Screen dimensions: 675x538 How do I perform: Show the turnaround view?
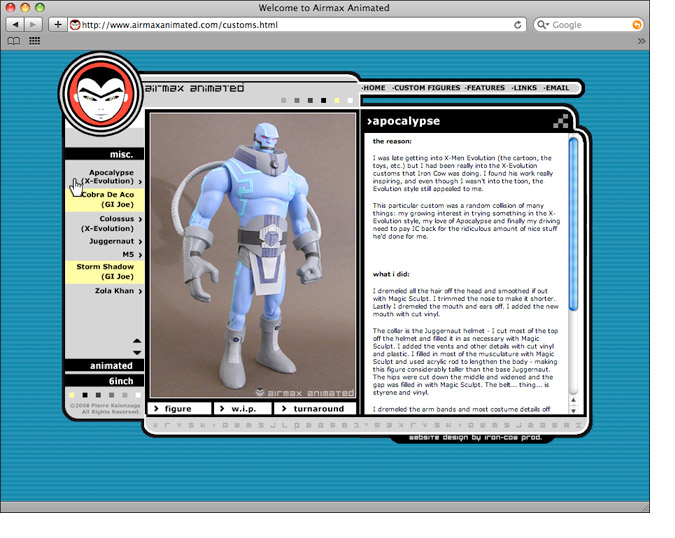[x=315, y=408]
